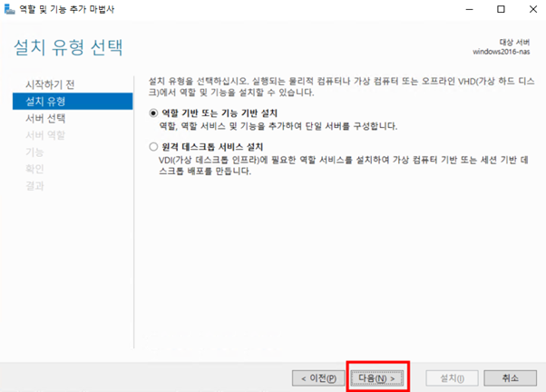Click the 대상 서버 label
This screenshot has height=392, width=546.
point(514,42)
